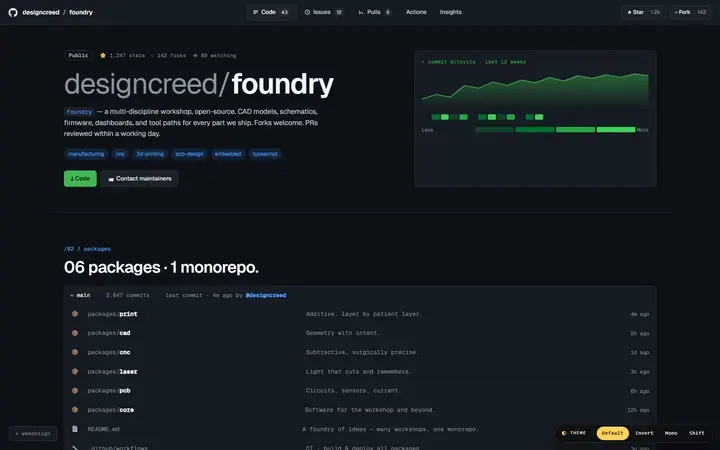
Task: Open the packages/laser folder
Action: (x=112, y=371)
